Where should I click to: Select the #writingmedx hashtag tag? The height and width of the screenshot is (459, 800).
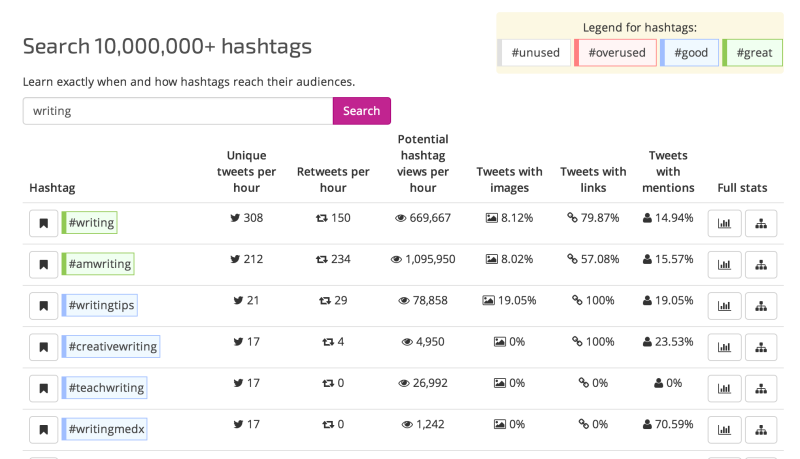click(x=105, y=429)
